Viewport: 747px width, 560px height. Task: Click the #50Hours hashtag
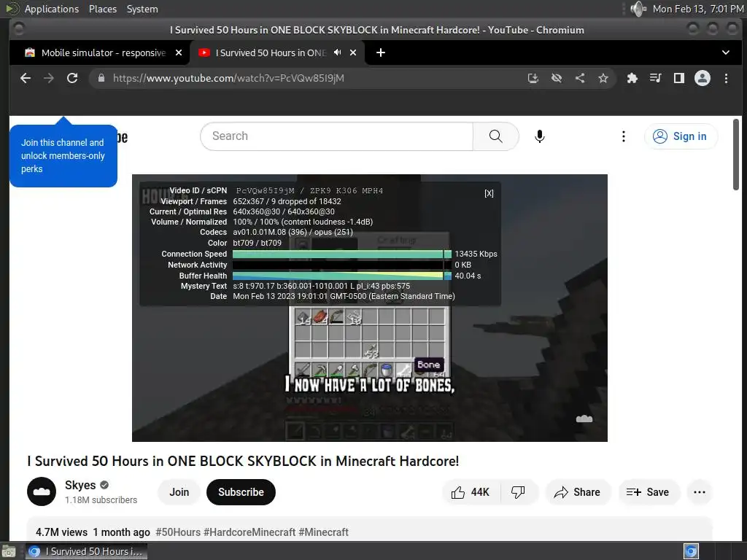(178, 532)
